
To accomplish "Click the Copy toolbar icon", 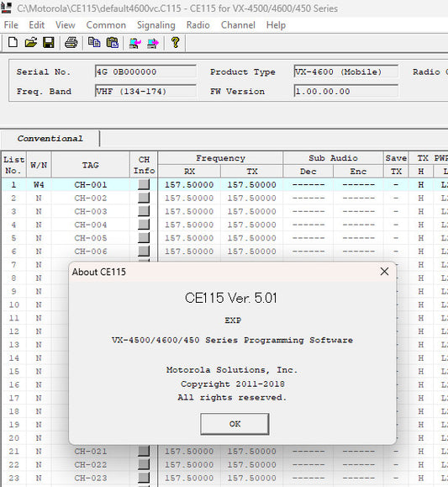I will pos(94,42).
